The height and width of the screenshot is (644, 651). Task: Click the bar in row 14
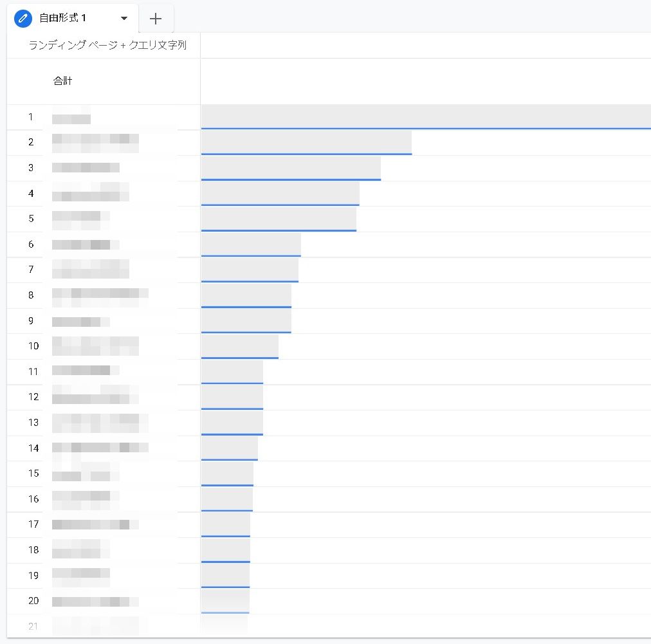229,448
